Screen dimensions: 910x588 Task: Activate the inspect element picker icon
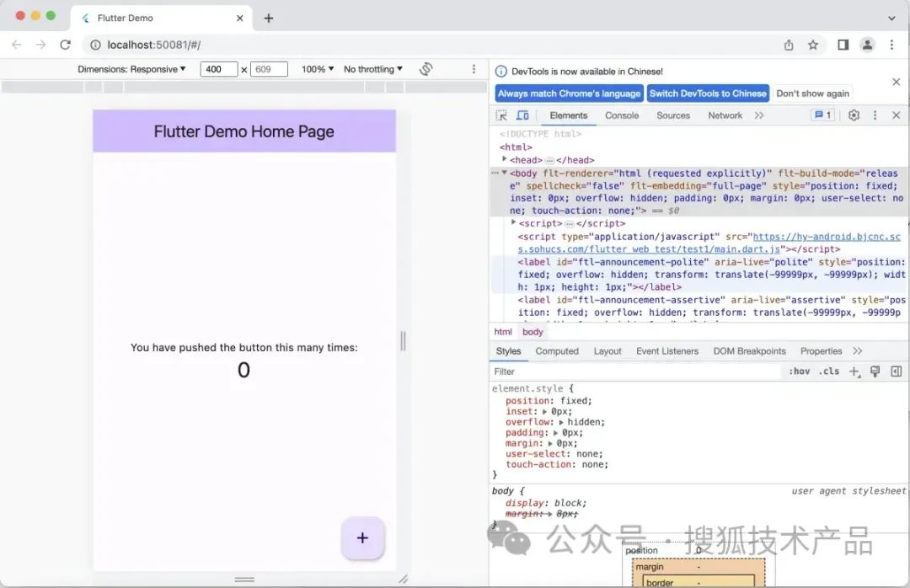pyautogui.click(x=501, y=115)
